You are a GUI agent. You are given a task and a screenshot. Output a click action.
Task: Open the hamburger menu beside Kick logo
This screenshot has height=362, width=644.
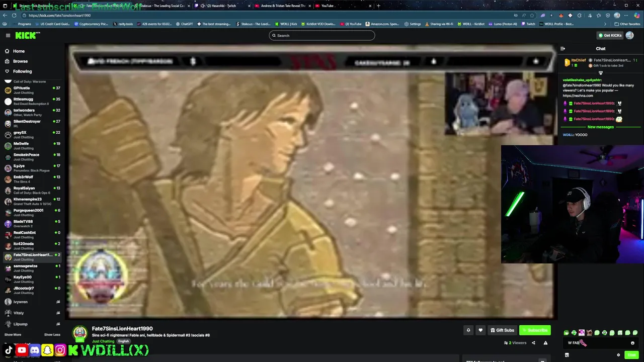pos(8,35)
